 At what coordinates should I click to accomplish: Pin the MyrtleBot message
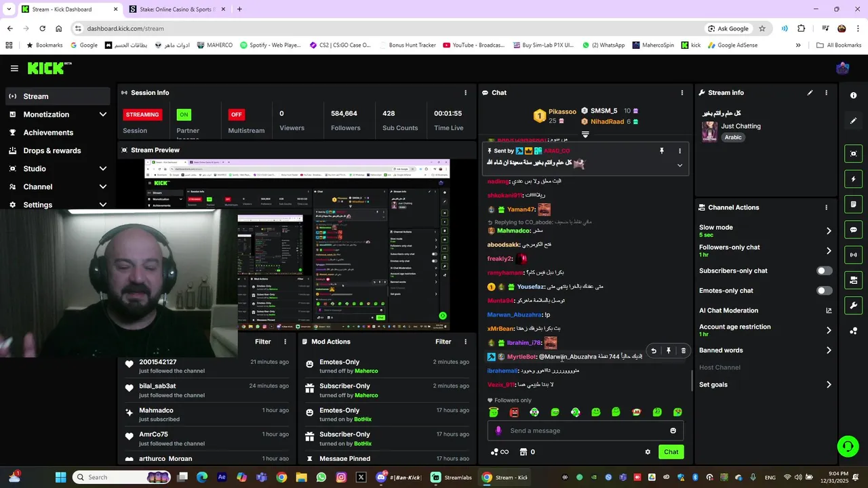668,350
